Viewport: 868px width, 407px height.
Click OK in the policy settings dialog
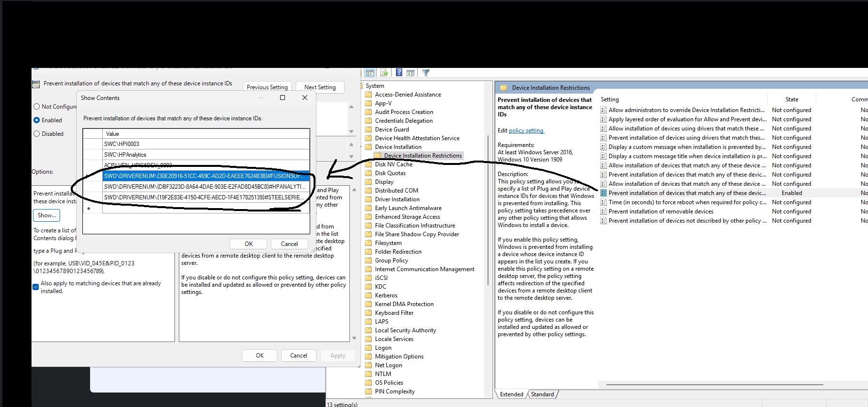(x=260, y=356)
